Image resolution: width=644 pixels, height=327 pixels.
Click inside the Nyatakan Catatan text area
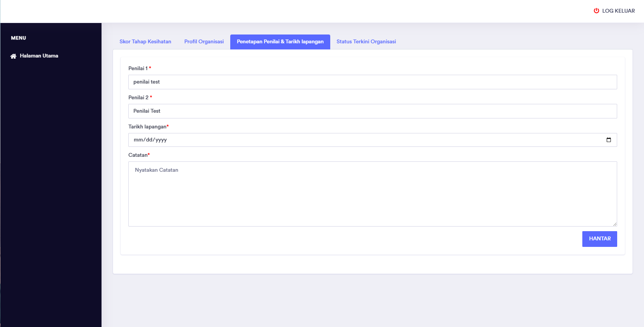(x=372, y=194)
